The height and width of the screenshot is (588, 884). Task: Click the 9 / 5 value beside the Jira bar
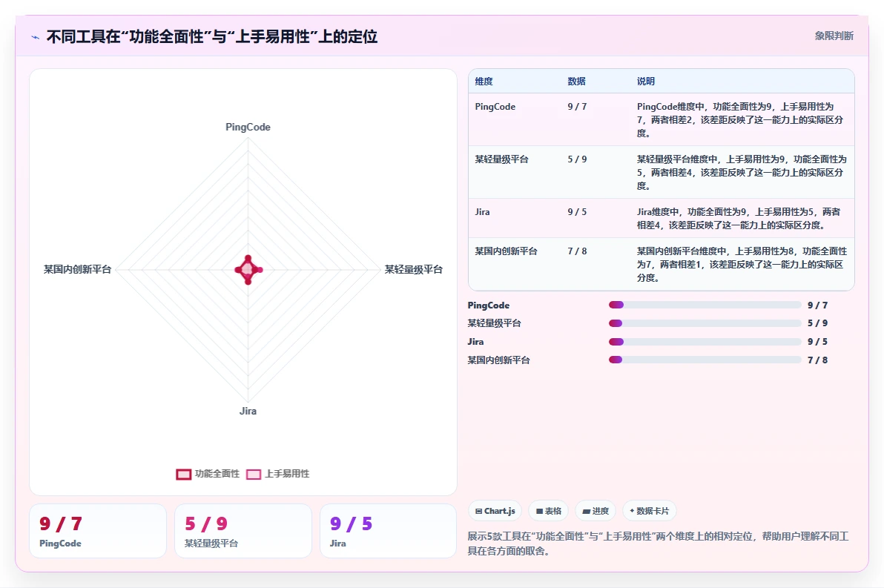tap(817, 342)
